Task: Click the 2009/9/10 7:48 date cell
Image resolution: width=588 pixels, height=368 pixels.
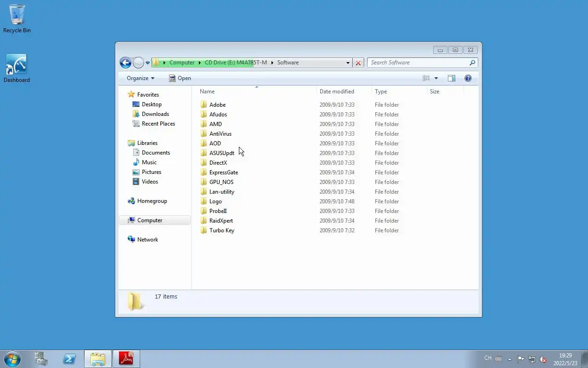Action: click(337, 201)
